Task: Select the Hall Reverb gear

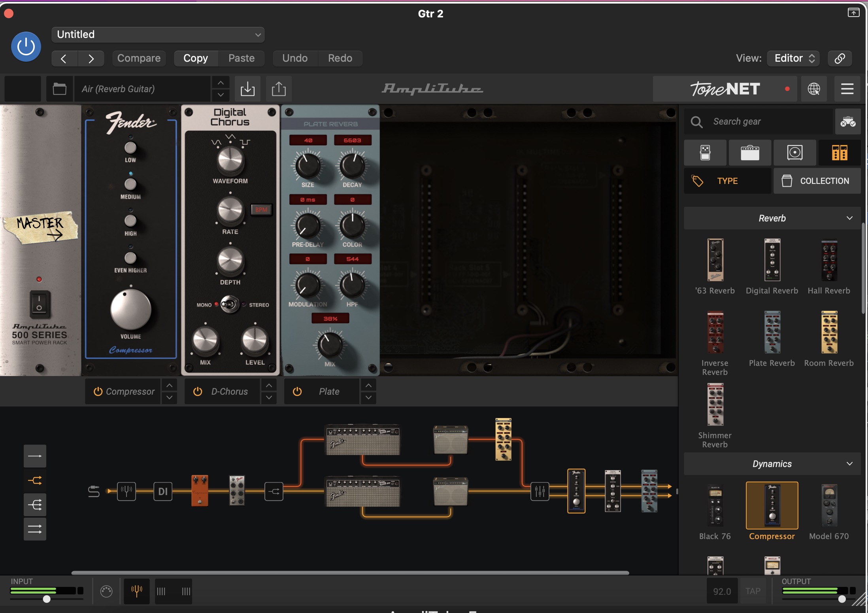Action: pyautogui.click(x=829, y=267)
